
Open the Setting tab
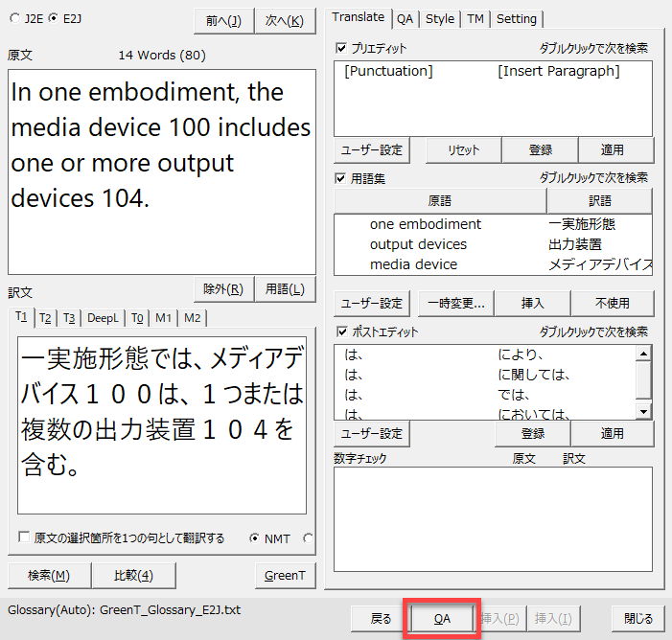click(x=516, y=18)
